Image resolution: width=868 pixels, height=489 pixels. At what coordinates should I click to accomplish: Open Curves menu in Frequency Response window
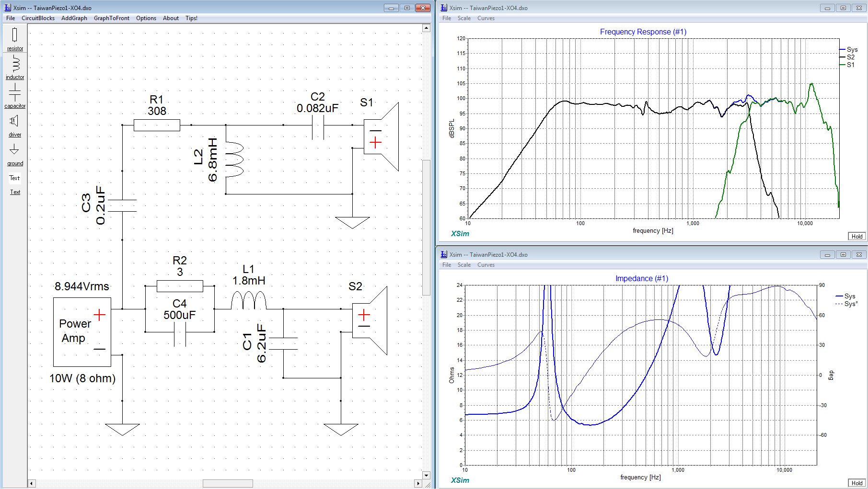tap(486, 18)
